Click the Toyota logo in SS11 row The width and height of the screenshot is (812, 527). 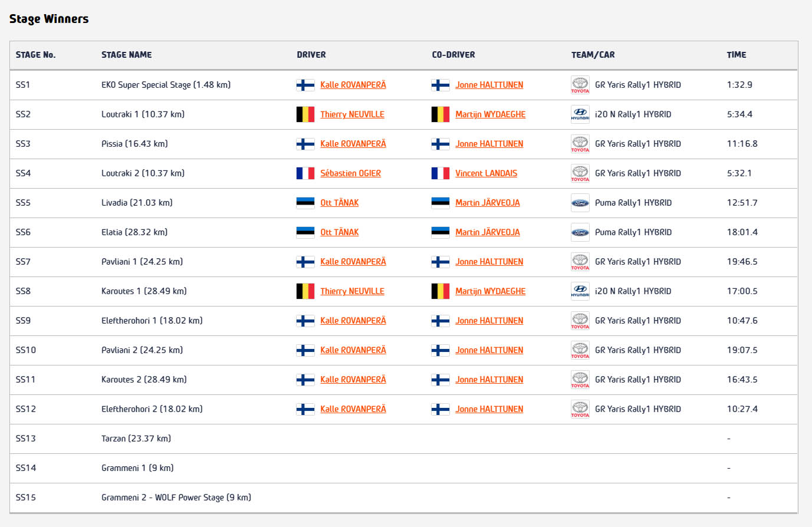(580, 380)
